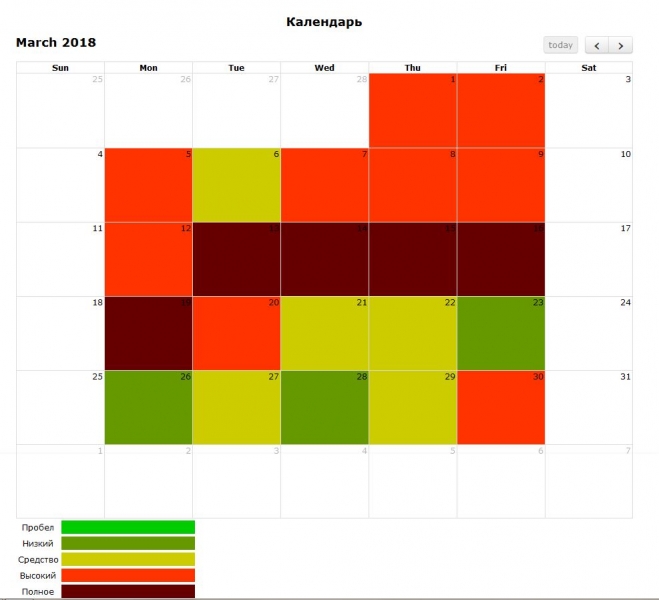Click the Wed column header
The image size is (659, 600).
[x=324, y=68]
